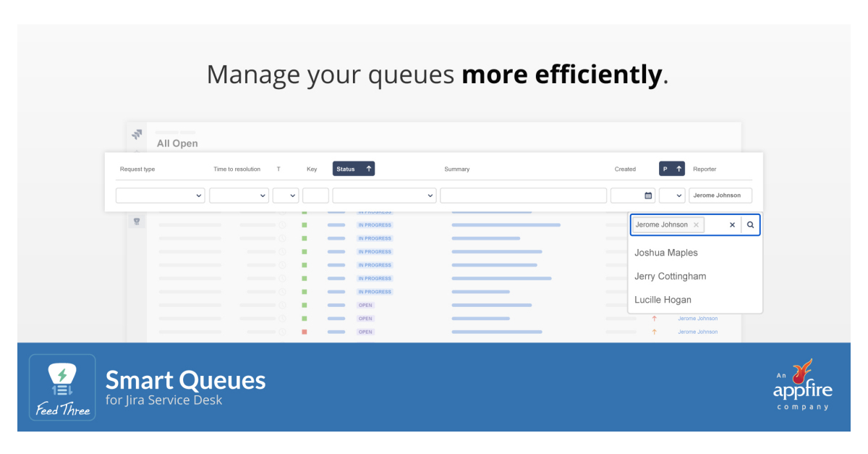Click the orange priority arrow in the last row
This screenshot has height=454, width=868.
pos(654,332)
